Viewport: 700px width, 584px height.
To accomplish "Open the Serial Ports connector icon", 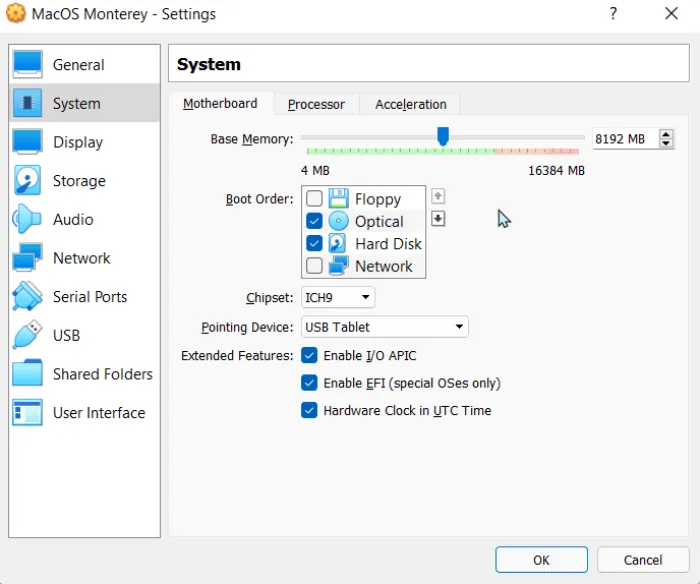I will pyautogui.click(x=27, y=297).
